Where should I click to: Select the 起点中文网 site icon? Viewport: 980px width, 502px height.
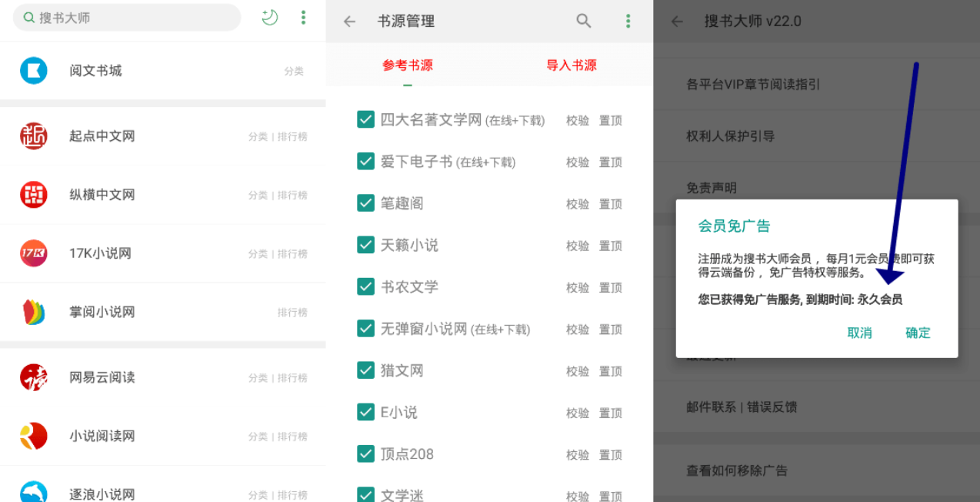coord(33,136)
